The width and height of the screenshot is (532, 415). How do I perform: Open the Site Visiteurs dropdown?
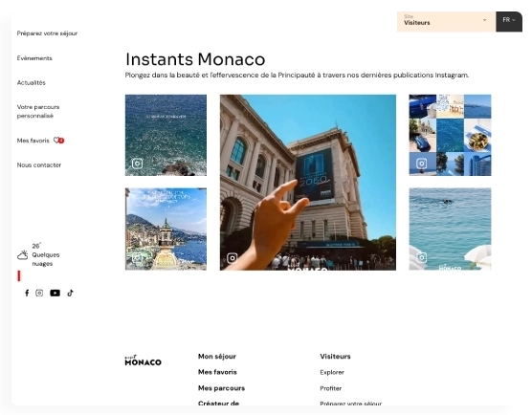(446, 22)
